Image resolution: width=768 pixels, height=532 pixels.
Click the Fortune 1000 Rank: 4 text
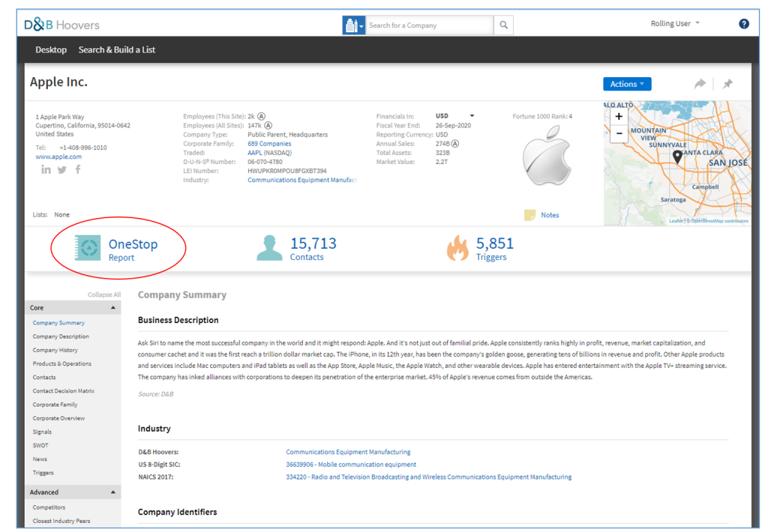[x=542, y=116]
